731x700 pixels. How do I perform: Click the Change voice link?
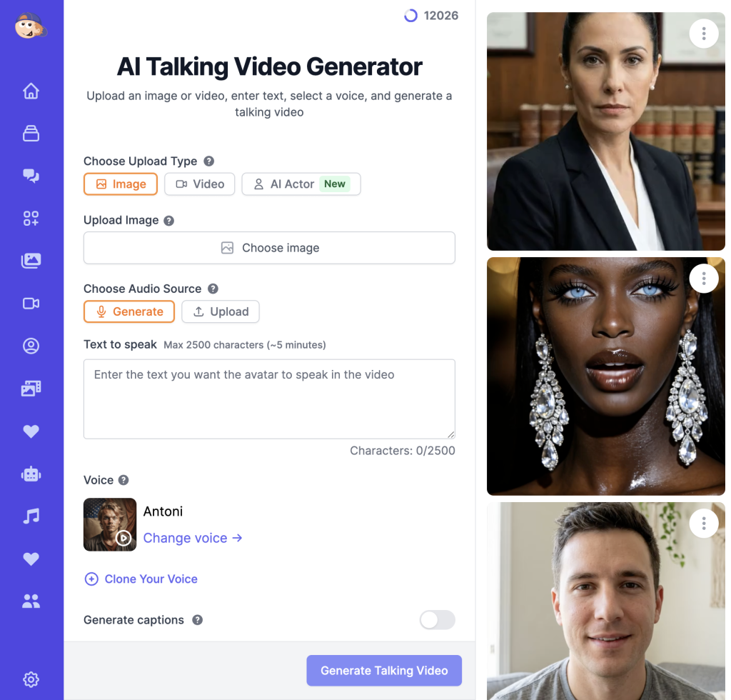(x=193, y=538)
